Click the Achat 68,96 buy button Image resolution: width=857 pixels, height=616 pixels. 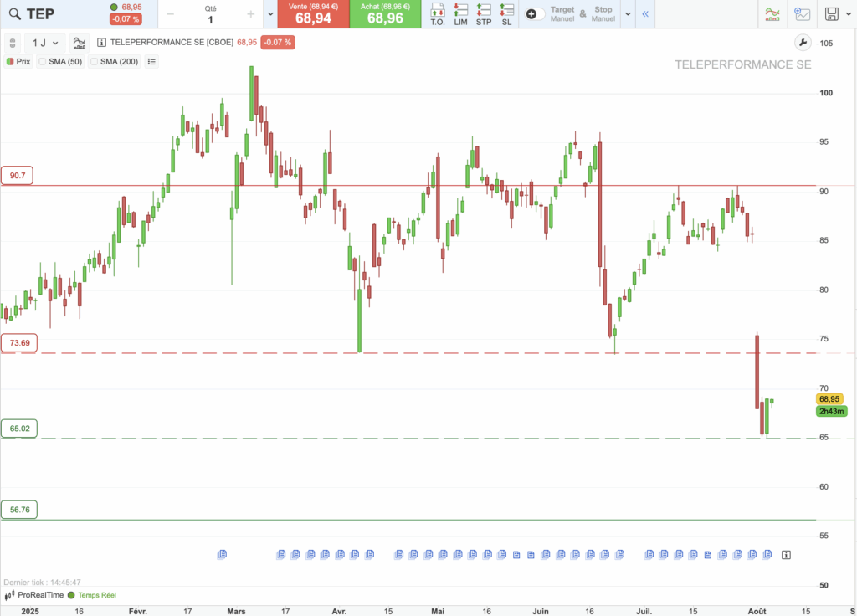click(x=385, y=14)
